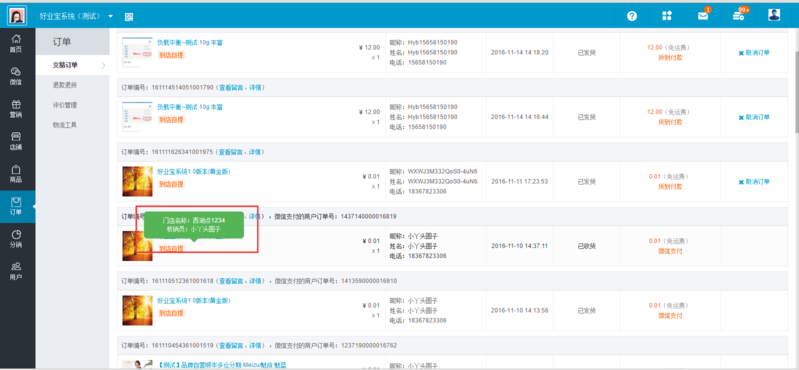Click 到店自提 tag in the 14:18:20 order
This screenshot has width=799, height=370.
(x=171, y=55)
